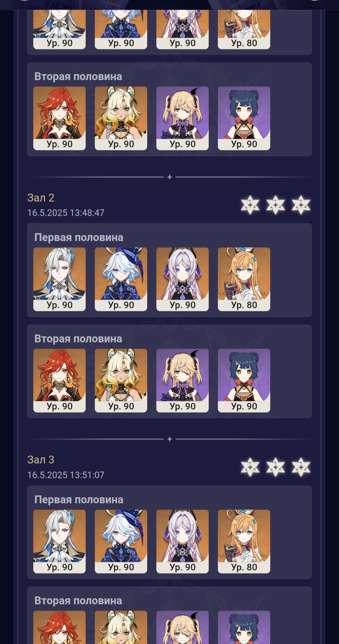This screenshot has height=644, width=339.
Task: Select Xilonen portrait in Зал 2 second half
Action: 121,381
